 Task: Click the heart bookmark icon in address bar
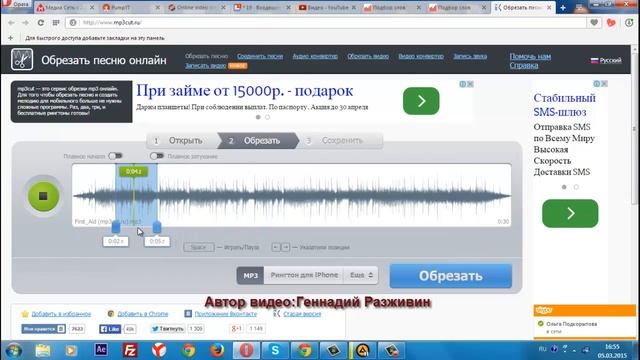[594, 23]
